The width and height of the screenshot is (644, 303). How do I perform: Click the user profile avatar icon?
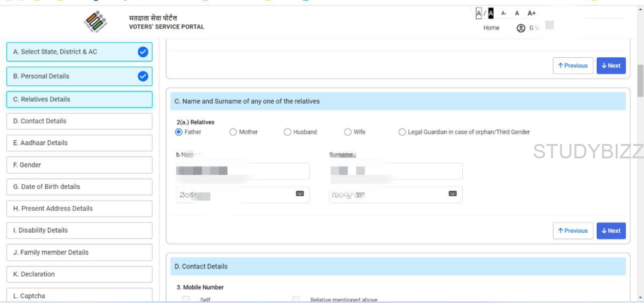point(521,28)
